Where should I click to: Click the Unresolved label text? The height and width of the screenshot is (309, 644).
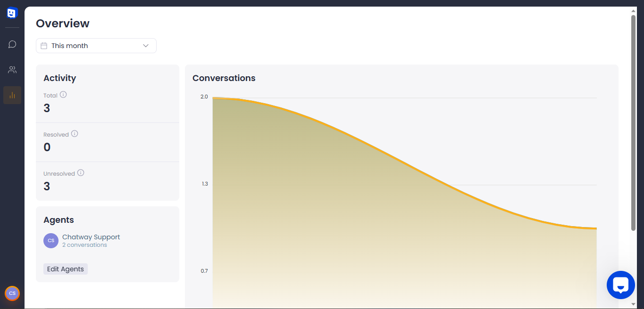point(59,174)
